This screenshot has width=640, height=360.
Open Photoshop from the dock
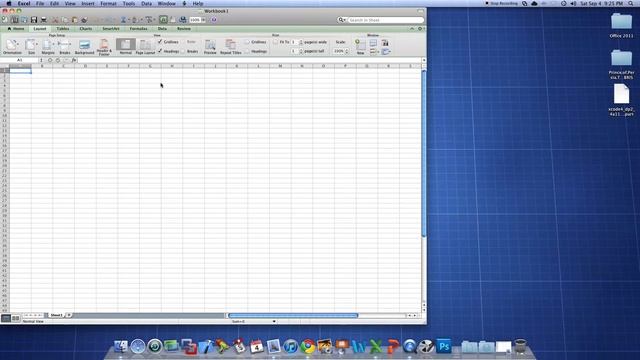pyautogui.click(x=444, y=346)
